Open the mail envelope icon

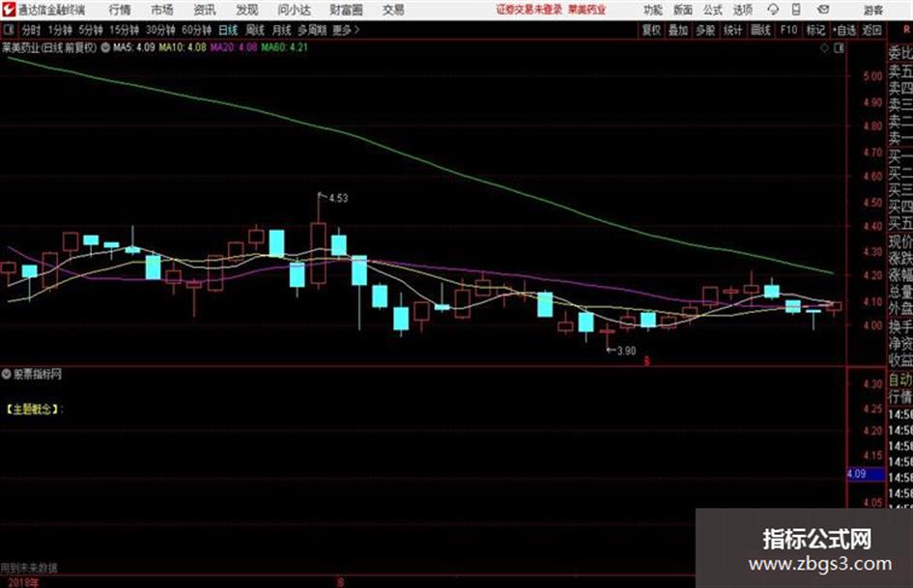(823, 10)
